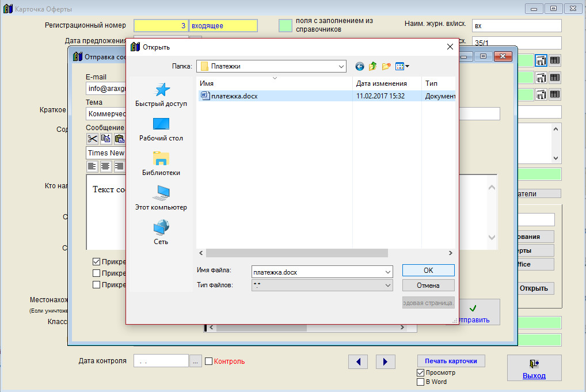Move card text box down with arrow

tap(555, 158)
